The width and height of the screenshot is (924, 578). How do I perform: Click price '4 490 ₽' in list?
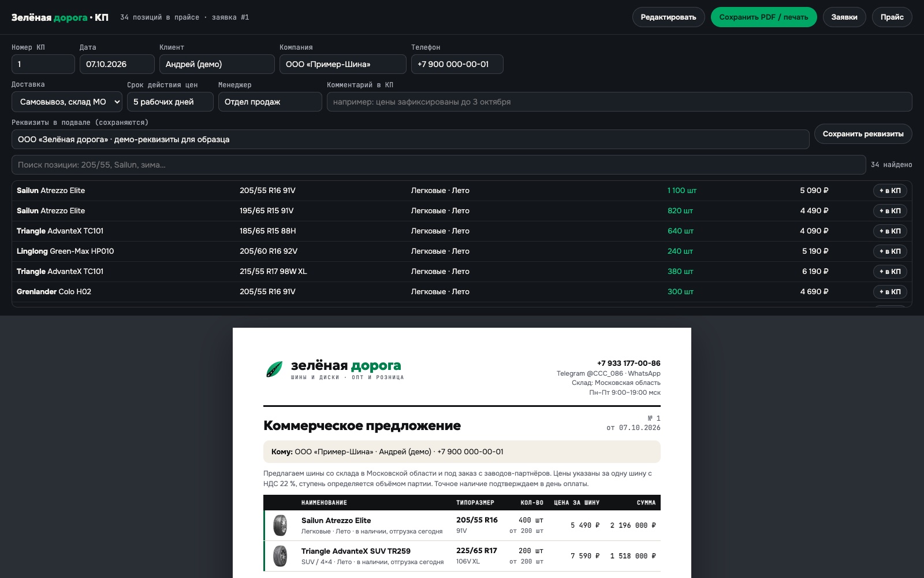tap(814, 211)
